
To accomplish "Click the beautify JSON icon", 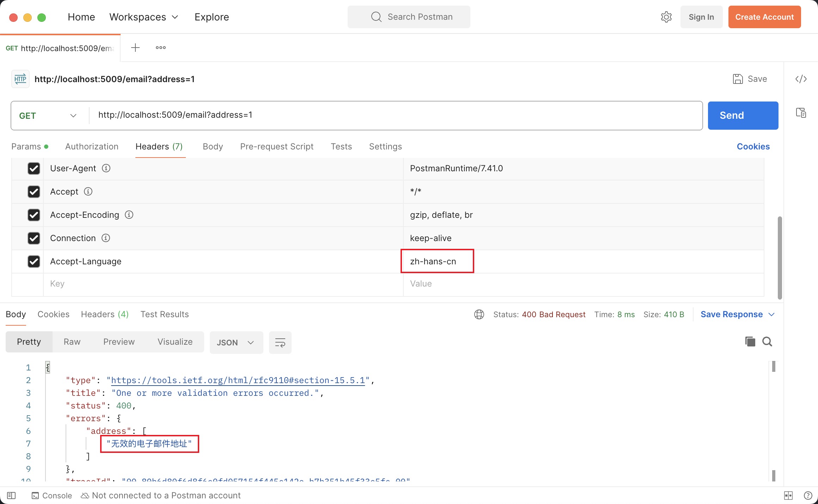I will click(x=279, y=342).
